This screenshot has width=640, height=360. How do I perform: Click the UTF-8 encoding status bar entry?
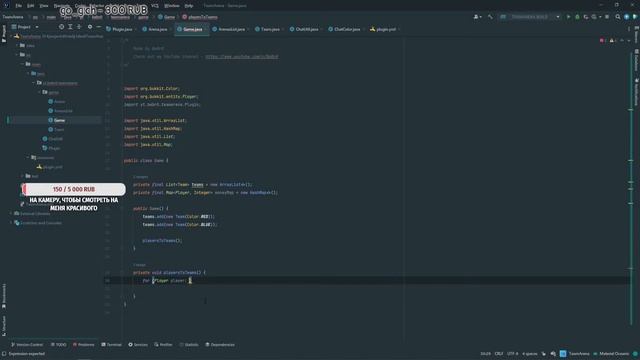(513, 354)
